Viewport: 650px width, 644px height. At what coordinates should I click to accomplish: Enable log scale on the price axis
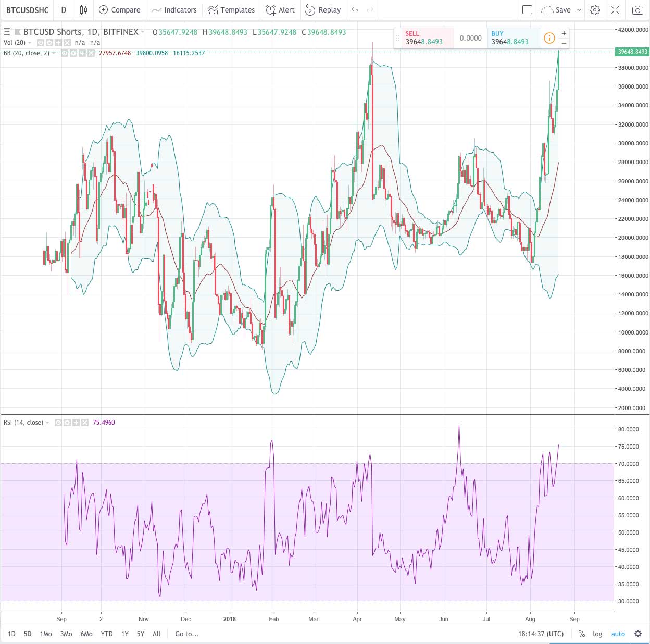coord(597,634)
